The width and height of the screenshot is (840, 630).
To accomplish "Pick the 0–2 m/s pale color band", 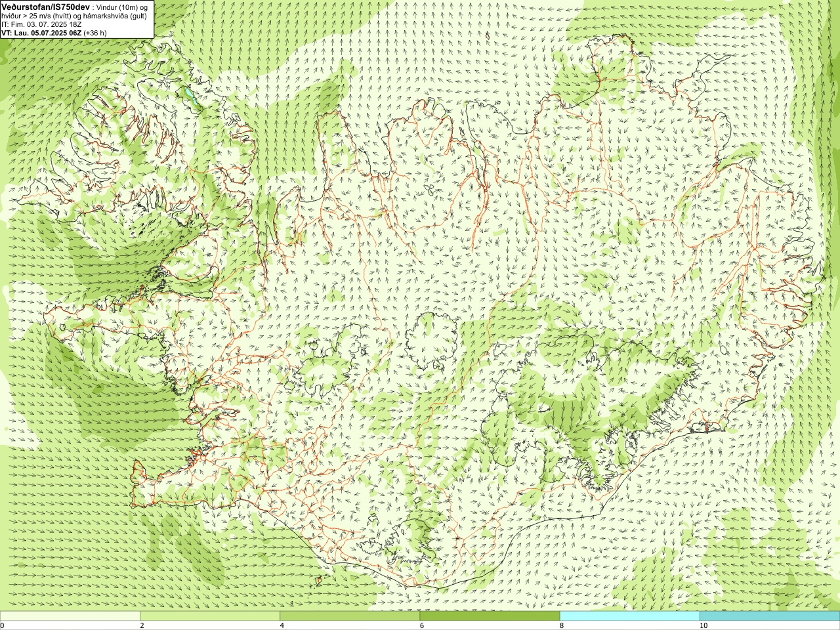I will click(x=70, y=616).
